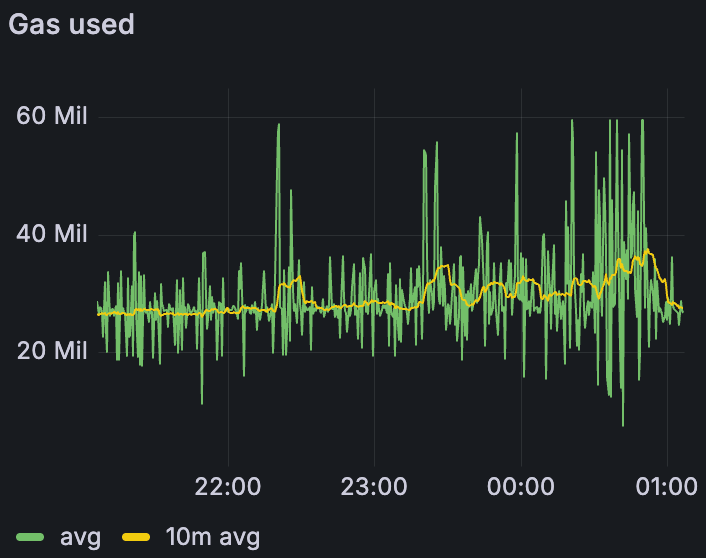The width and height of the screenshot is (706, 558).
Task: Select the 22:00 time axis label
Action: point(228,487)
